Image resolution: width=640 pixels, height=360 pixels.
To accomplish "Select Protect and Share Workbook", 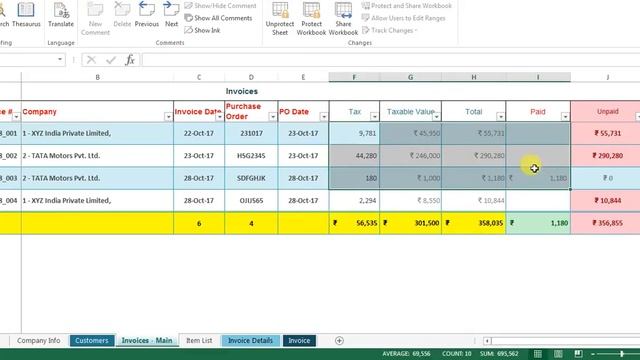I will 407,6.
